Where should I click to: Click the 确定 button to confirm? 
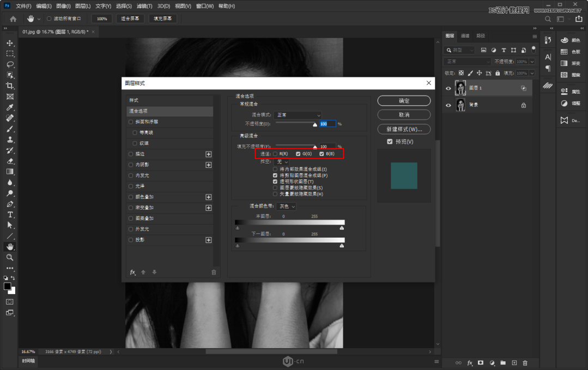coord(403,100)
